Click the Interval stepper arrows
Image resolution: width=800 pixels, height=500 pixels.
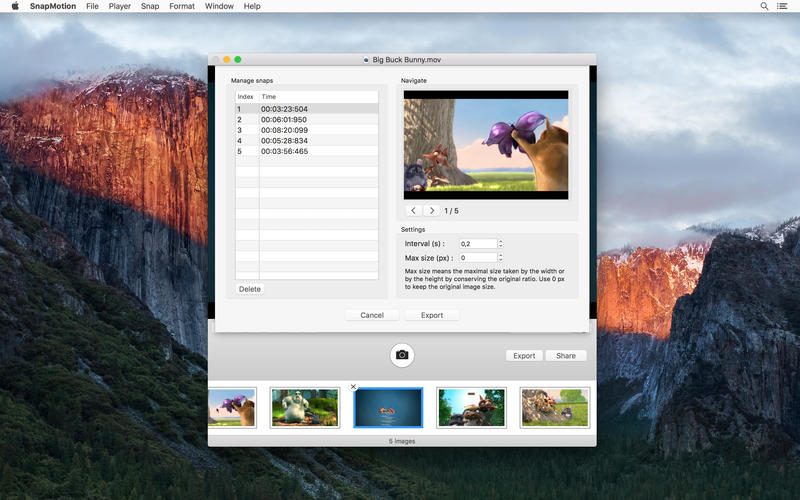tap(500, 243)
